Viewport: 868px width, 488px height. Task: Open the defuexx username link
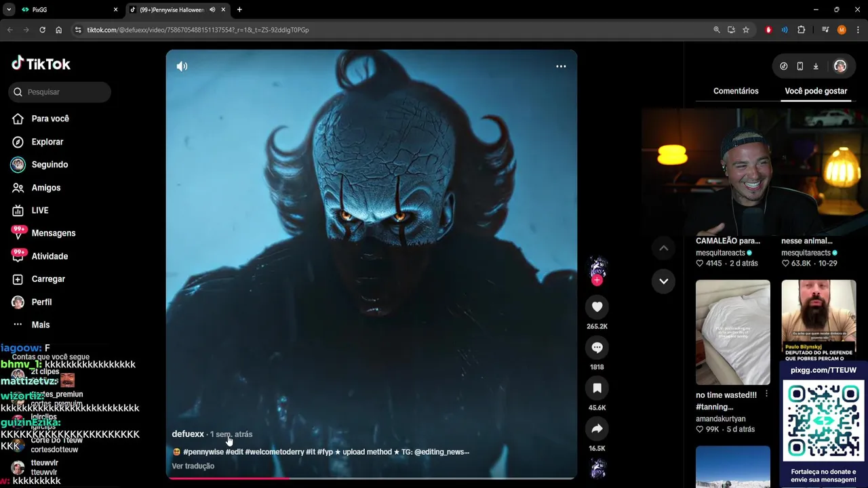[x=188, y=434]
